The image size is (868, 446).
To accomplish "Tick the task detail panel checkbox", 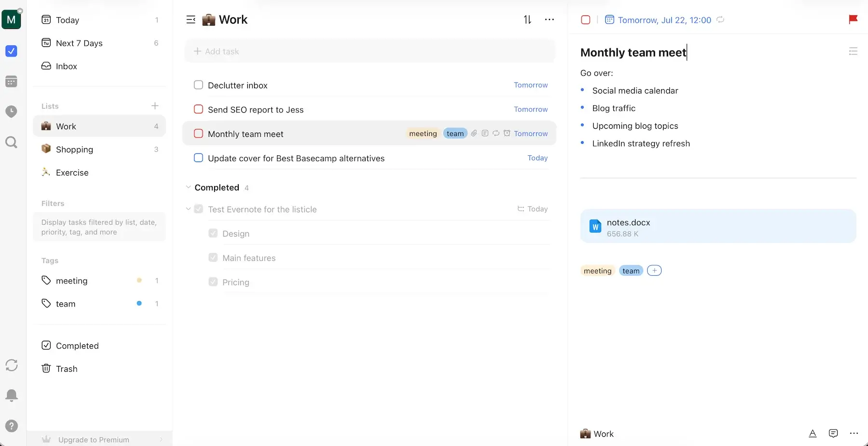I will tap(585, 20).
